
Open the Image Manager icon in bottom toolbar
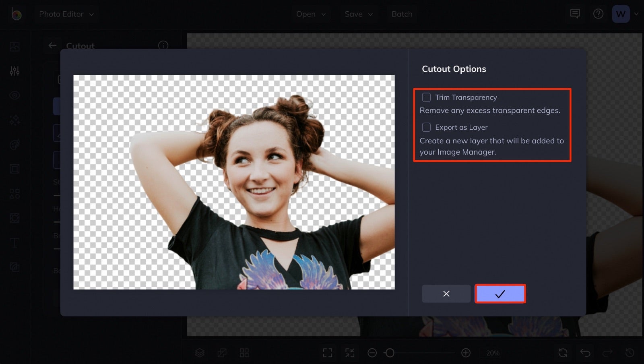click(x=244, y=353)
